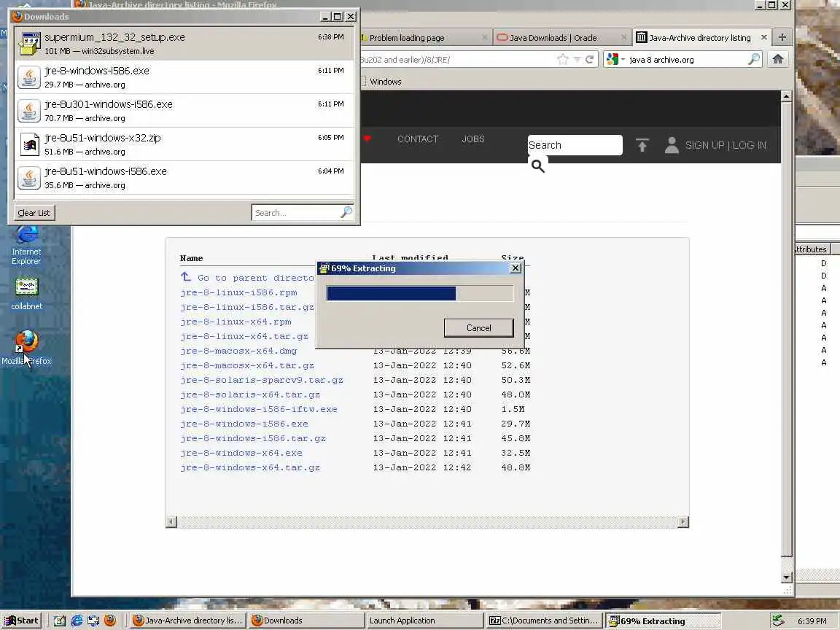
Task: Cancel the extraction dialog
Action: coord(478,328)
